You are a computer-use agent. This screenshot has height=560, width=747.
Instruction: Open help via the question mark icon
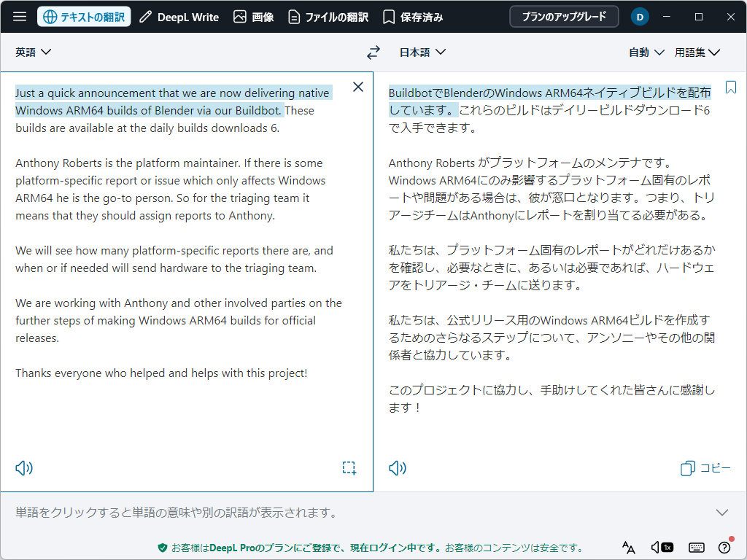(x=724, y=547)
